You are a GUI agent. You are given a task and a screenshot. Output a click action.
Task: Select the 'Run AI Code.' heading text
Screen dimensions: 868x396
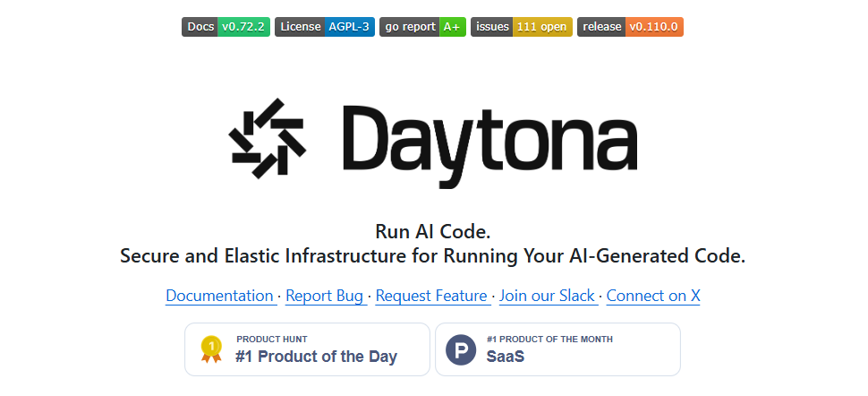[433, 231]
